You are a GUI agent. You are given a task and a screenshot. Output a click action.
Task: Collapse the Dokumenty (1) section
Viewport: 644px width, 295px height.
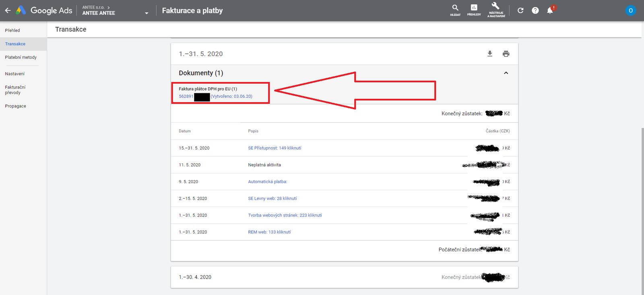tap(506, 73)
